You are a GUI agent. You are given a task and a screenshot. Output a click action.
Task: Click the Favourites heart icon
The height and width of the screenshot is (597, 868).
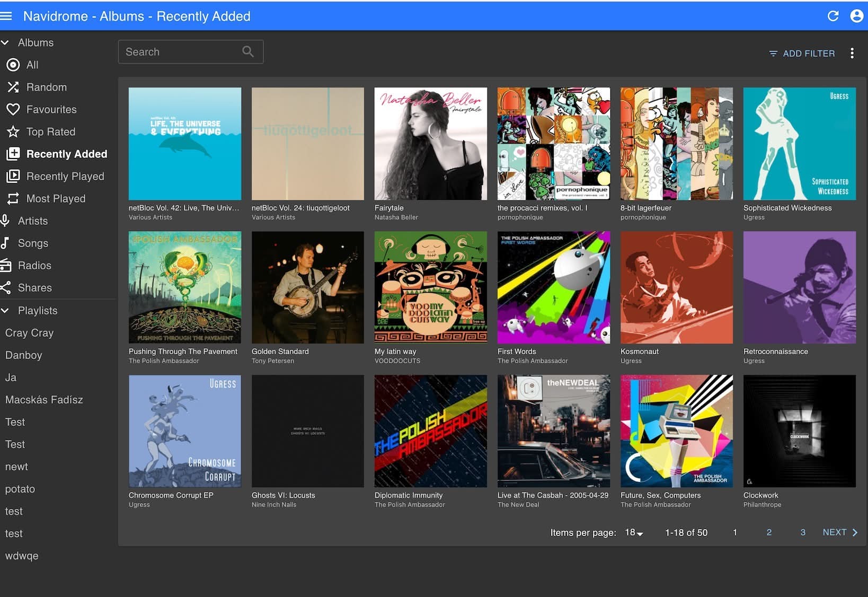[13, 109]
